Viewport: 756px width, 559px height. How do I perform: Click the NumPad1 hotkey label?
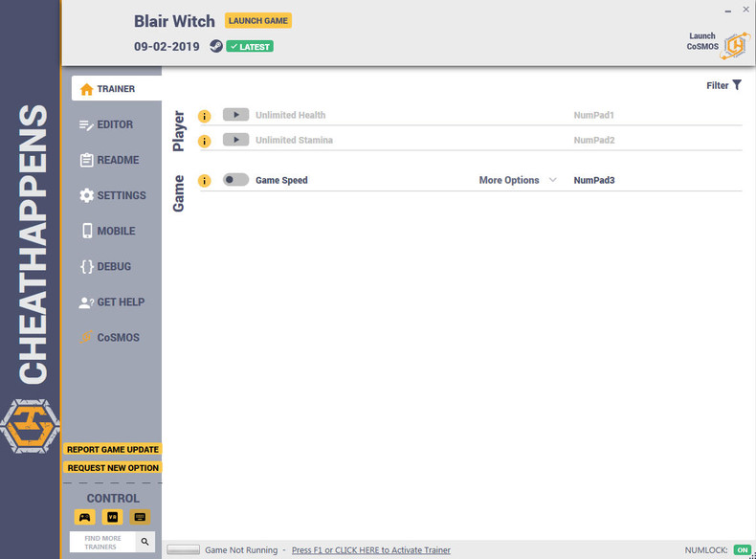pos(593,115)
